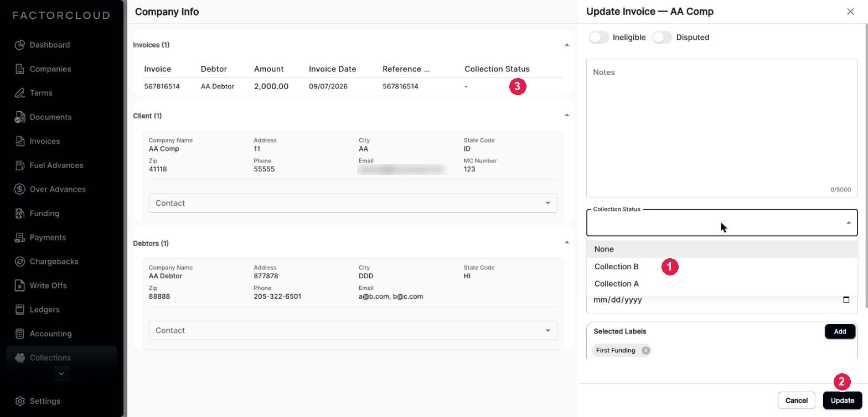Viewport: 868px width, 417px height.
Task: Toggle the Ineligible switch
Action: [x=598, y=37]
